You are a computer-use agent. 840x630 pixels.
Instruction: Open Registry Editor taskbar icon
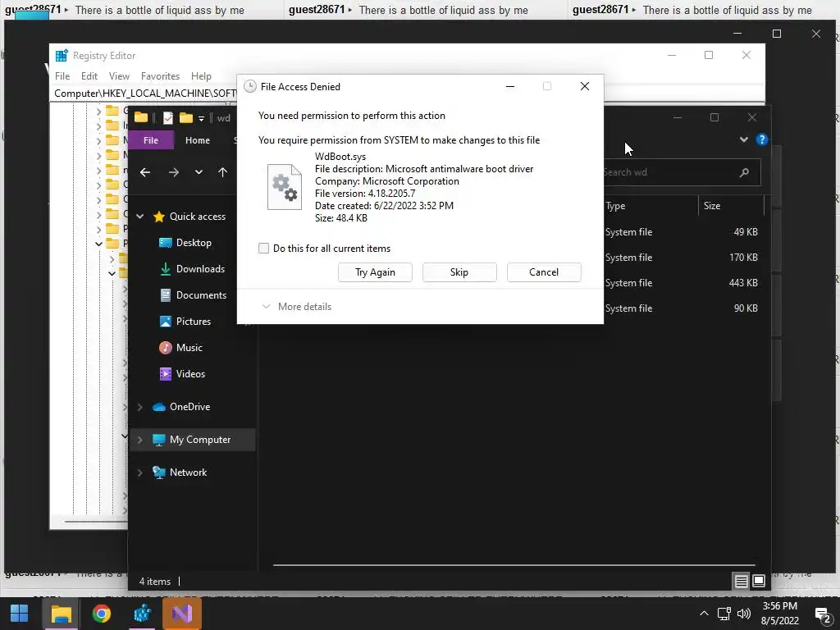pyautogui.click(x=142, y=614)
